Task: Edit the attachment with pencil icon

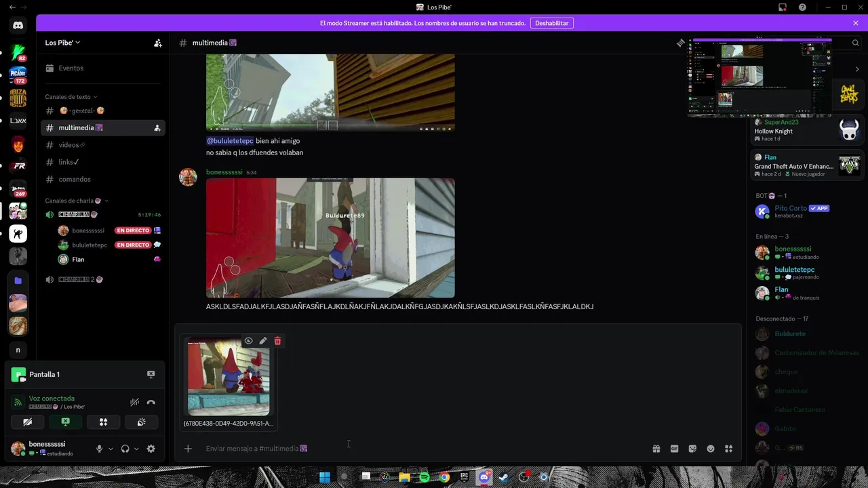Action: 263,341
